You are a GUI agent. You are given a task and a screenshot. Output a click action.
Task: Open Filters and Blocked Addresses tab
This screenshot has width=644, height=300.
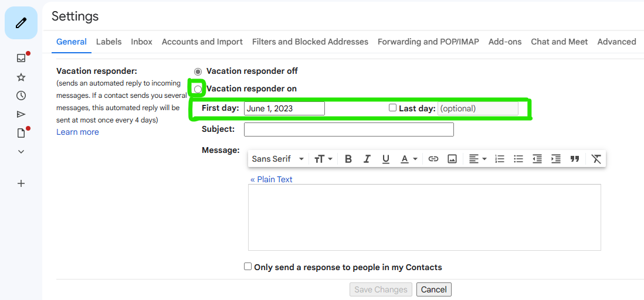pos(310,42)
